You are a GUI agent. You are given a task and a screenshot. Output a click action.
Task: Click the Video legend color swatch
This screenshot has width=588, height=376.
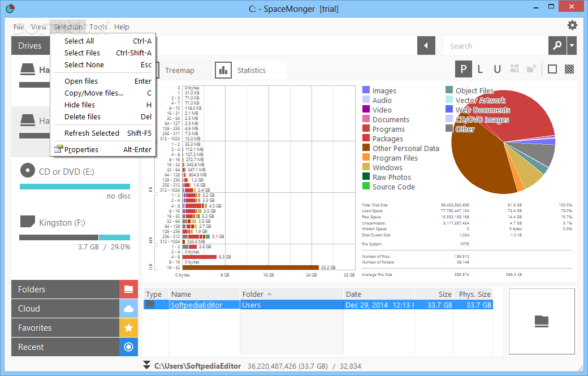coord(366,109)
